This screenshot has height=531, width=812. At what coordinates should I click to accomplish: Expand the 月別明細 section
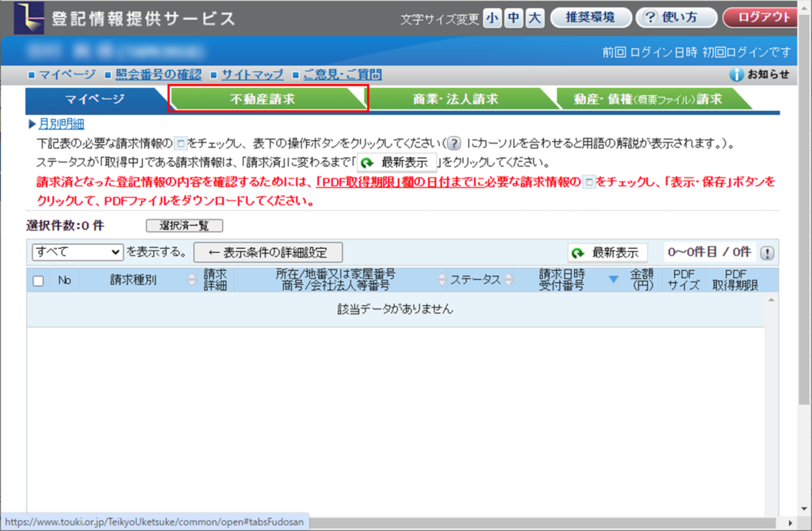pyautogui.click(x=61, y=124)
